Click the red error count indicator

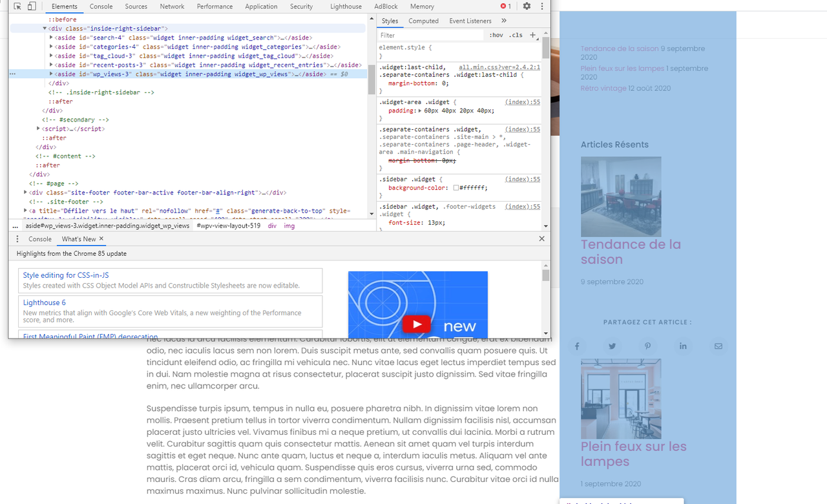coord(506,6)
